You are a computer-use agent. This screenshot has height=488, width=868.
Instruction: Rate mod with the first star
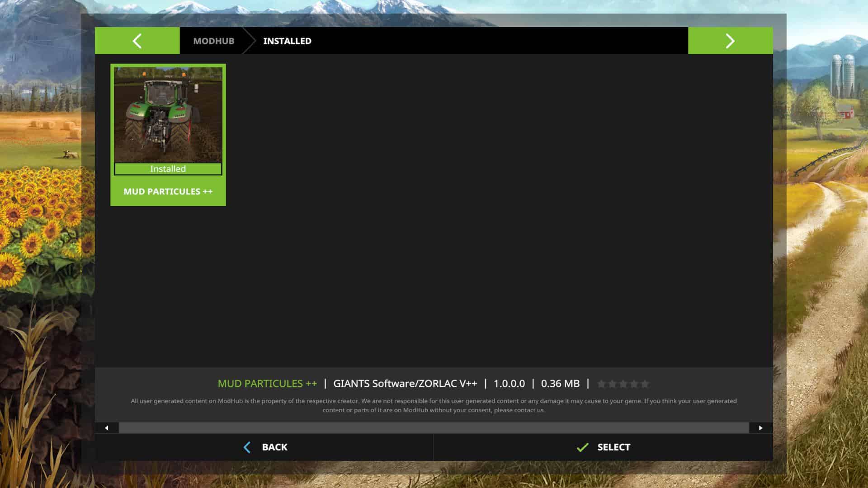point(601,384)
